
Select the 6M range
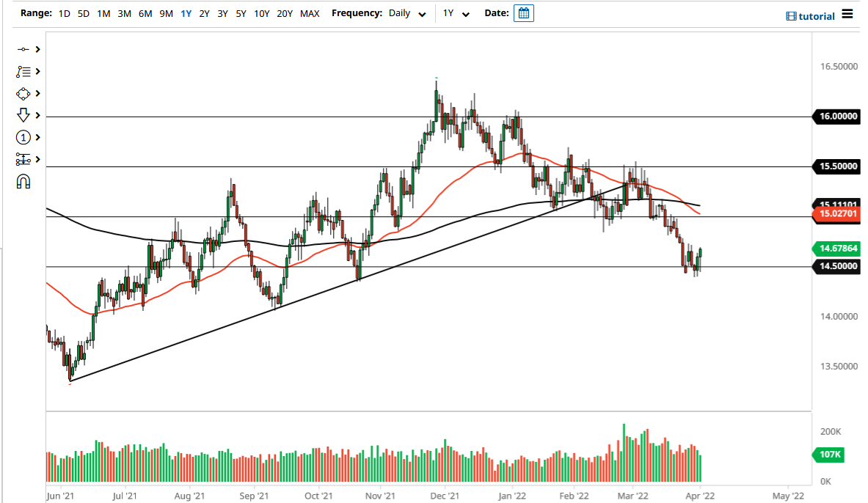pos(144,13)
